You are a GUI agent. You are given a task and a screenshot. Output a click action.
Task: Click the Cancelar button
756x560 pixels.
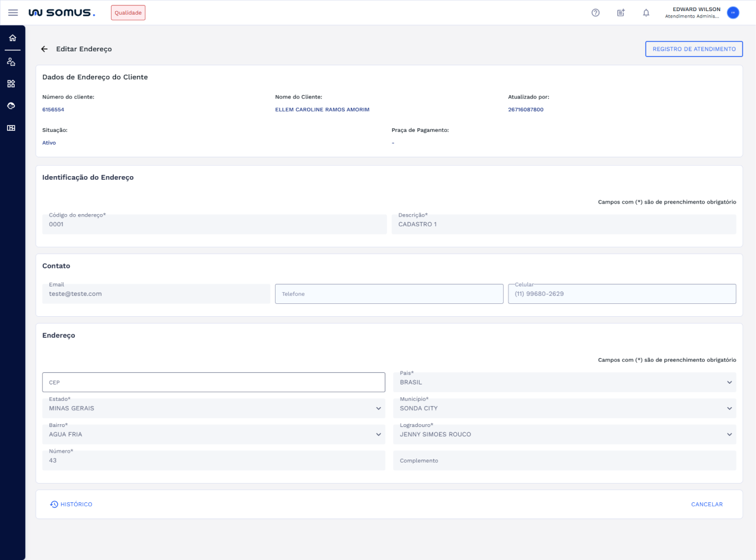click(x=706, y=505)
